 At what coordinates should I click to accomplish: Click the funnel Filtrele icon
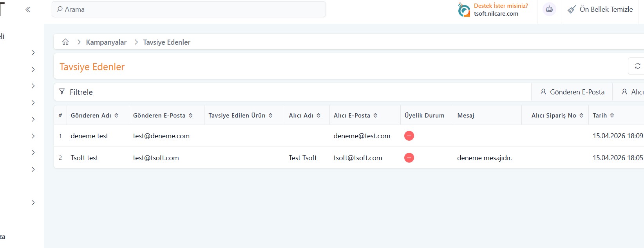62,92
